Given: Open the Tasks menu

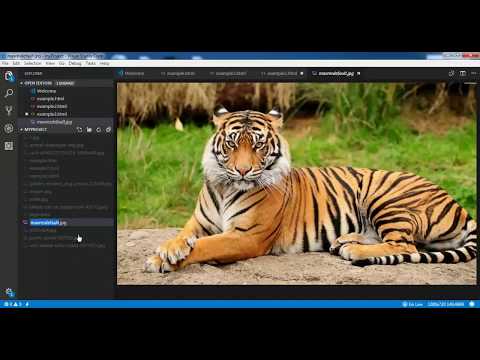Looking at the screenshot, I should 91,63.
